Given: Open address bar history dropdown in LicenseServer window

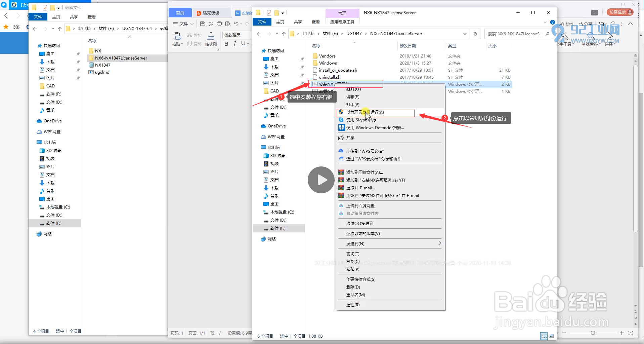Looking at the screenshot, I should tap(465, 34).
